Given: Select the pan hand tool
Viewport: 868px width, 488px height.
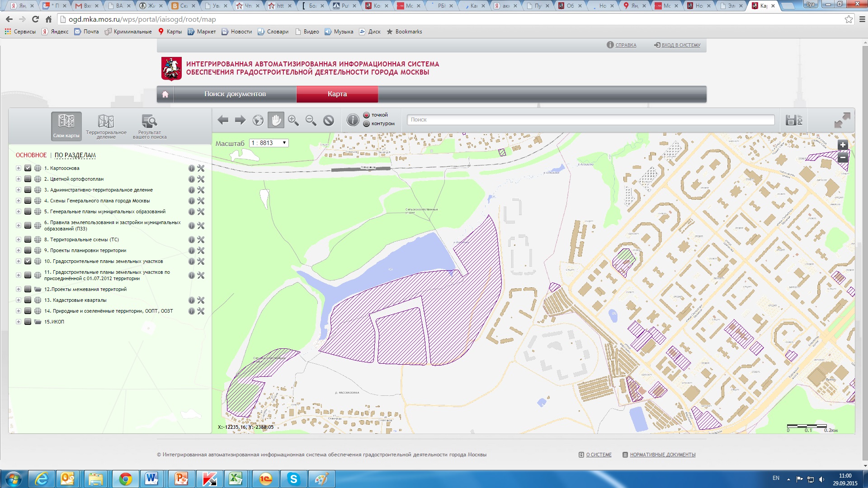Looking at the screenshot, I should (276, 120).
